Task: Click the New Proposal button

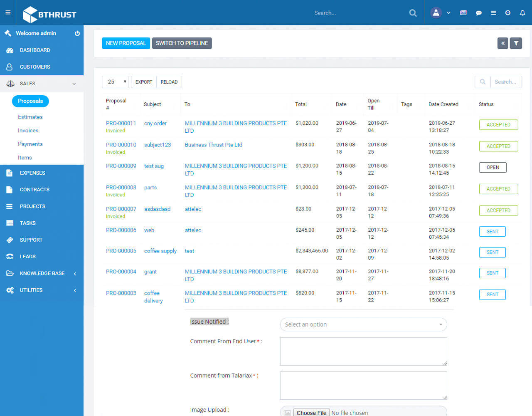Action: tap(126, 43)
